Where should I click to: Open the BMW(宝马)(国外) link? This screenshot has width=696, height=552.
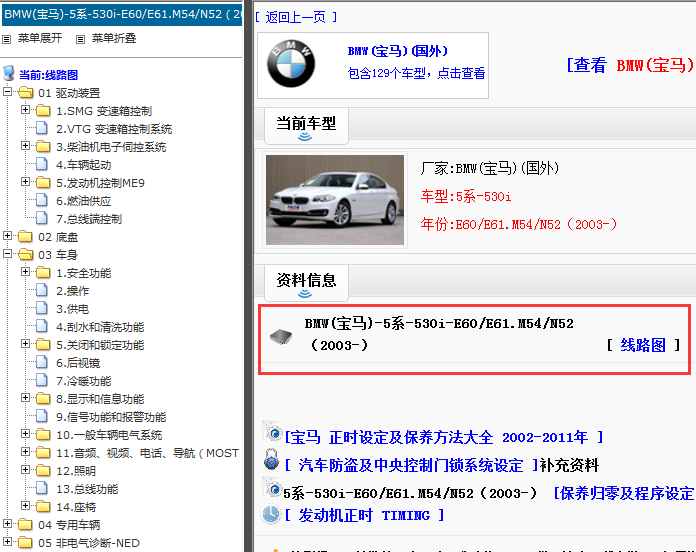(398, 51)
